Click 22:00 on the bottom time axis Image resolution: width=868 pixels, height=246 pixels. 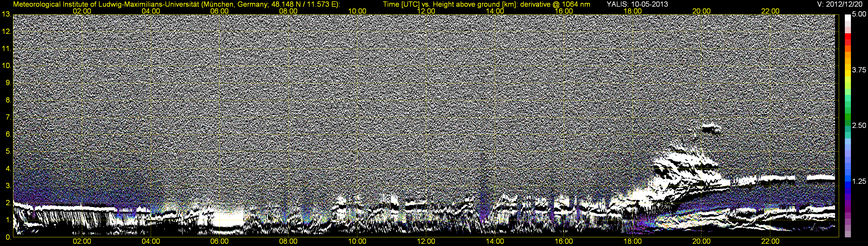click(x=770, y=242)
